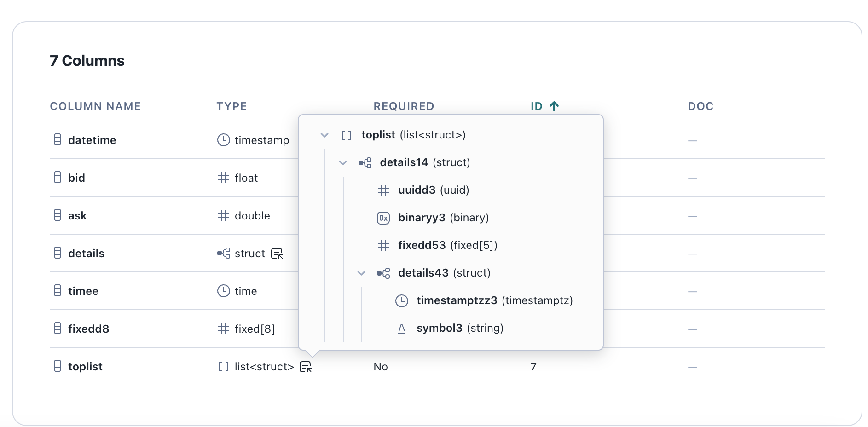This screenshot has width=868, height=427.
Task: Click the 0x binary icon beside binaryy3
Action: click(x=383, y=218)
